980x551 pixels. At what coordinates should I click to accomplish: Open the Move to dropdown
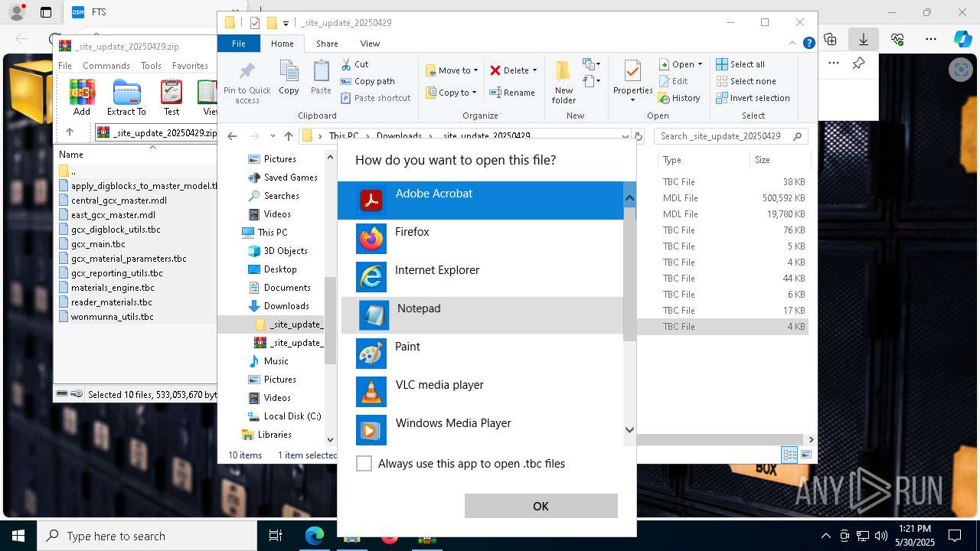click(x=452, y=70)
